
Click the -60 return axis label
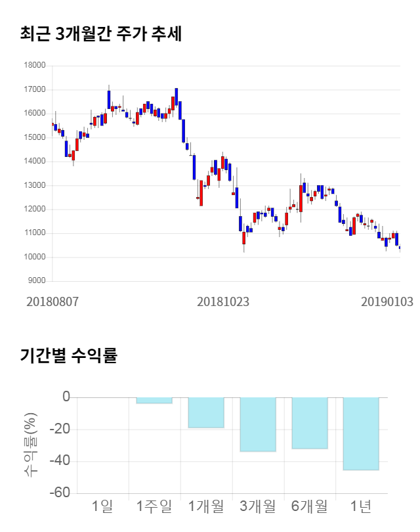click(60, 493)
